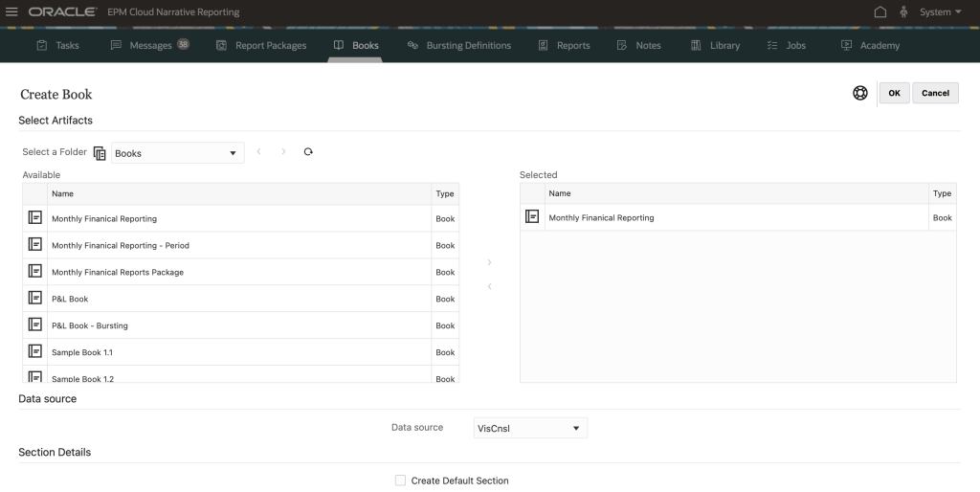Image resolution: width=980 pixels, height=492 pixels.
Task: Click the help lifebuoy icon
Action: [860, 93]
